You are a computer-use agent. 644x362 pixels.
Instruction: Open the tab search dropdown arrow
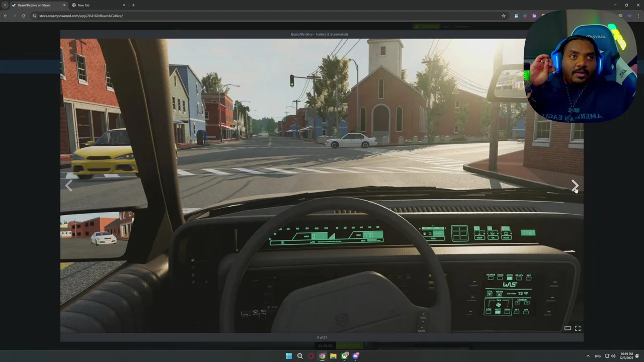[5, 5]
